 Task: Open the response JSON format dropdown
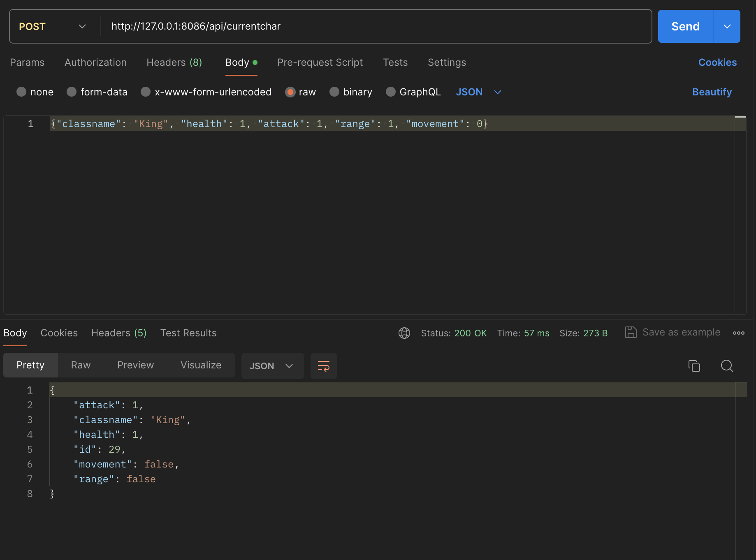(272, 366)
